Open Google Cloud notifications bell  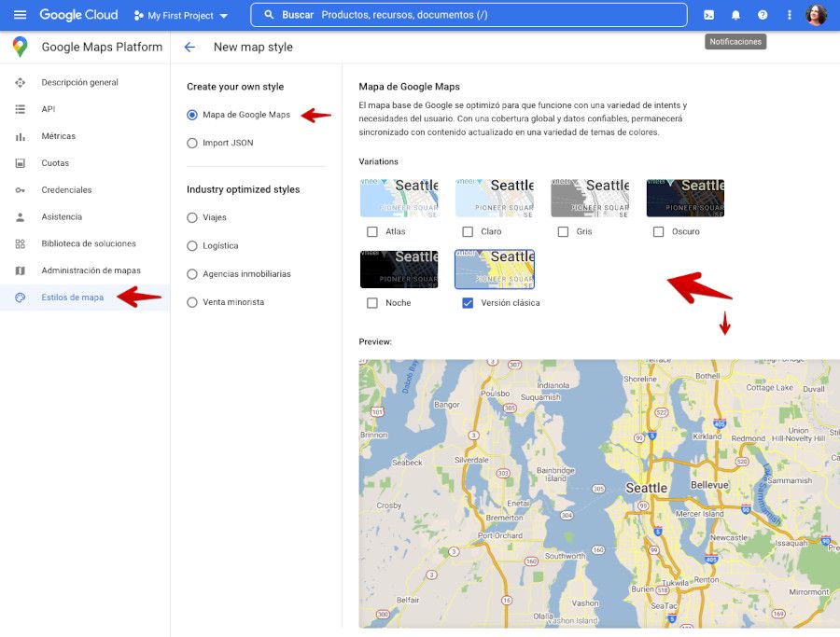click(x=736, y=14)
